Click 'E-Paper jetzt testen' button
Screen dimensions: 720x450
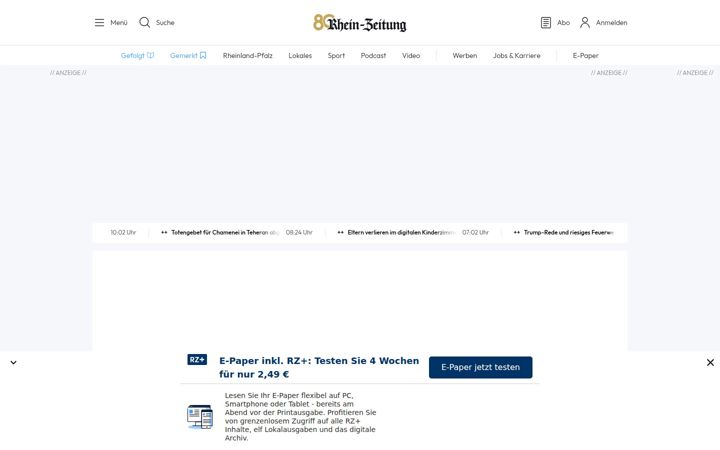481,367
